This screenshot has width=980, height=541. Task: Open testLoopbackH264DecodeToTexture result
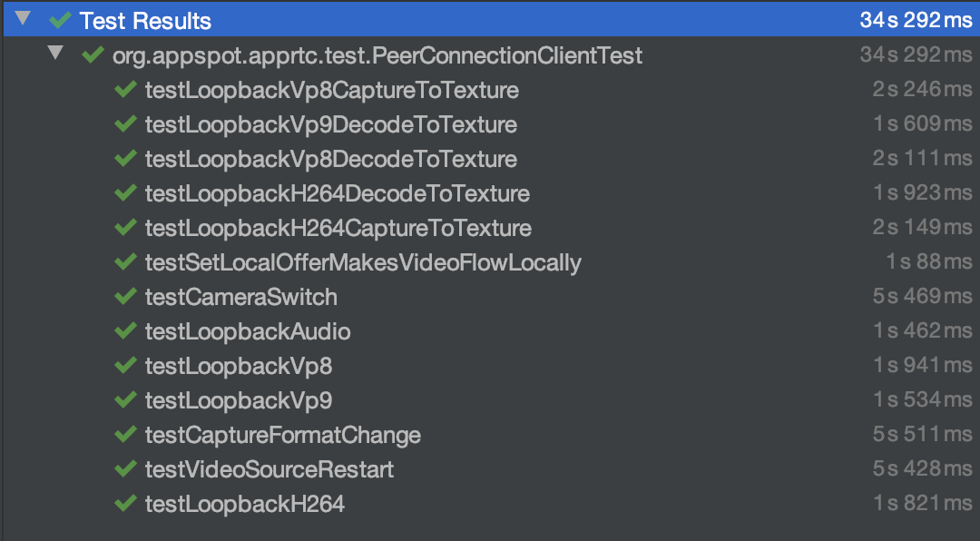point(337,193)
